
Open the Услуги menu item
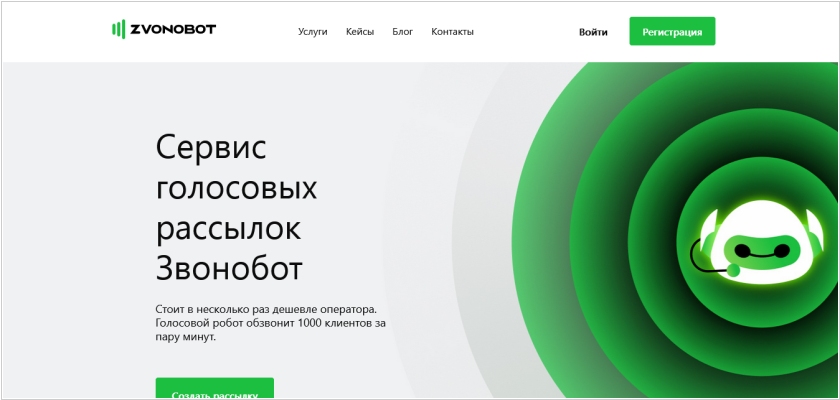pos(312,32)
